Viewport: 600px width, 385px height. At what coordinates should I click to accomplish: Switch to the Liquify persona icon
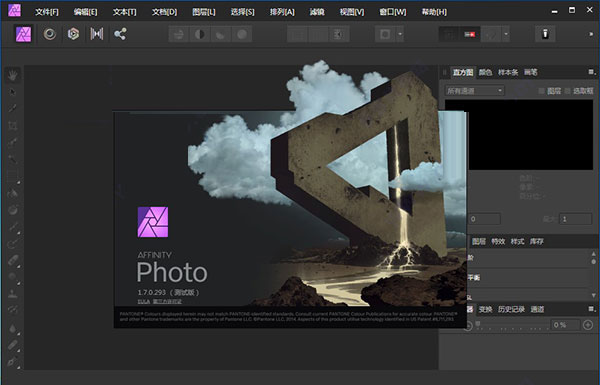[49, 34]
